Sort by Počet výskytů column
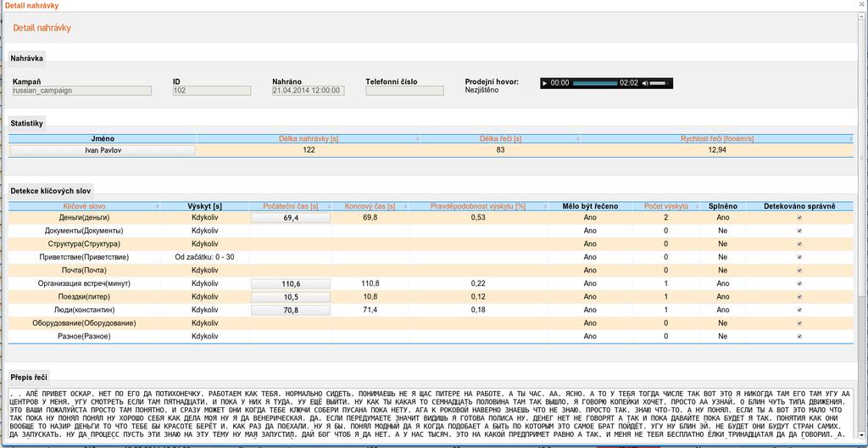The width and height of the screenshot is (868, 448). click(x=666, y=206)
